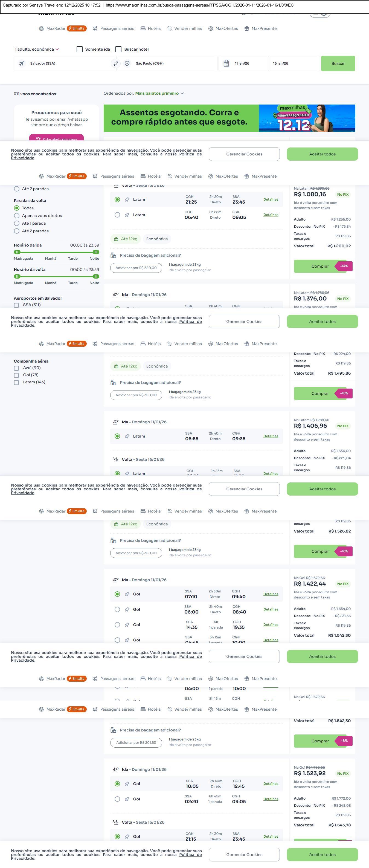
Task: Swap origin and destination airports
Action: pyautogui.click(x=115, y=63)
